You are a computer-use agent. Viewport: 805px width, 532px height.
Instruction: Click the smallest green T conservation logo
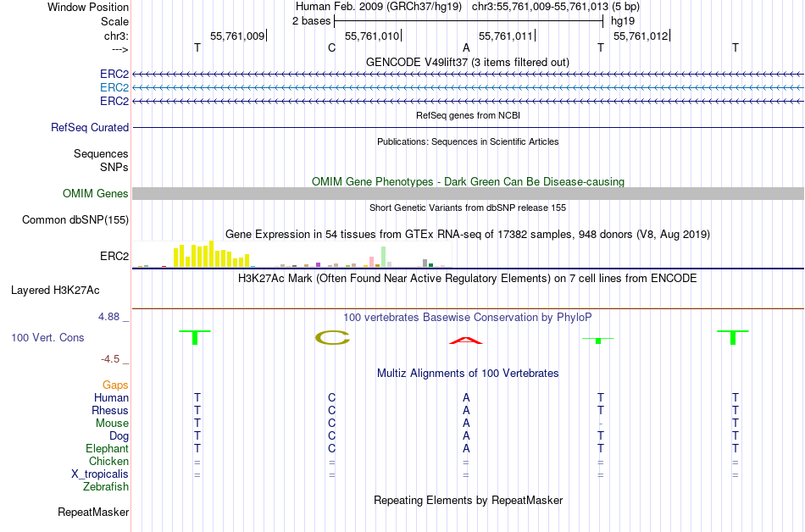(x=598, y=341)
